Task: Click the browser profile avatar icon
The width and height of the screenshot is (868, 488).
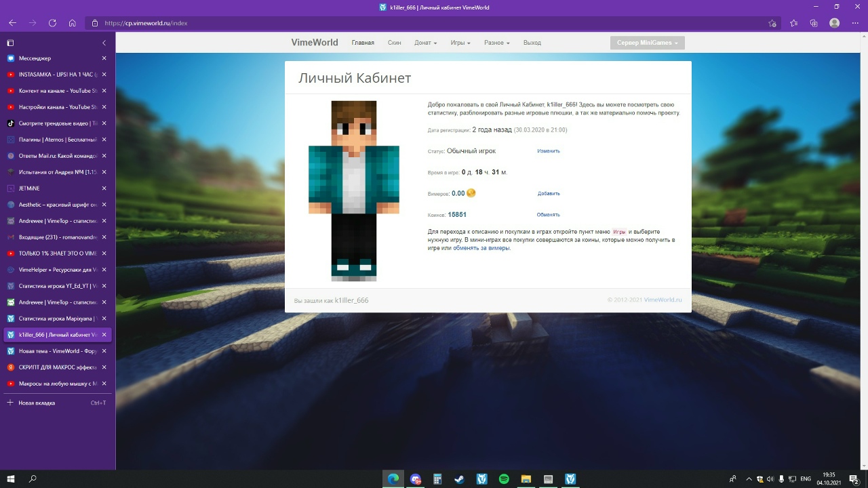Action: coord(835,23)
